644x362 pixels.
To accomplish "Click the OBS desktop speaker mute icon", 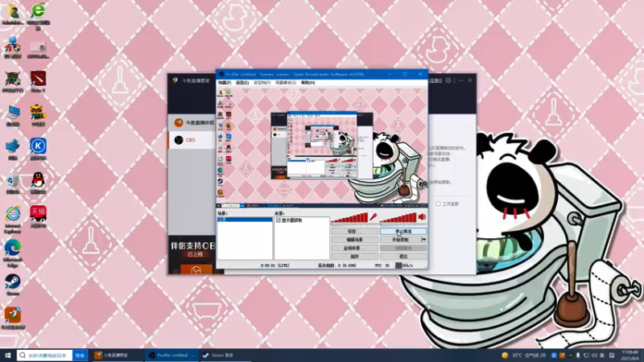I will 422,216.
